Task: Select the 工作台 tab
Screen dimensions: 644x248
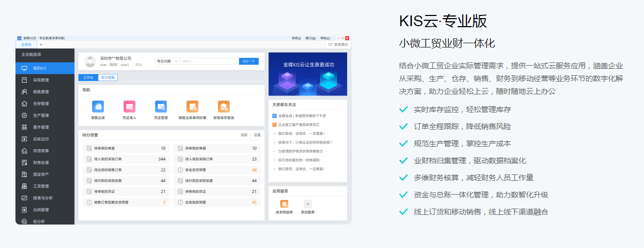Action: pyautogui.click(x=88, y=77)
